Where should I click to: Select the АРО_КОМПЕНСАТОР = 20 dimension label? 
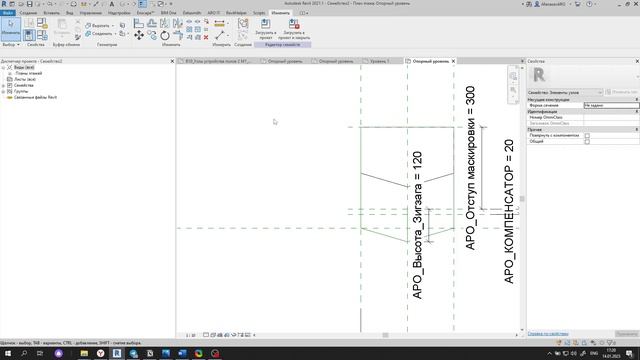click(509, 211)
